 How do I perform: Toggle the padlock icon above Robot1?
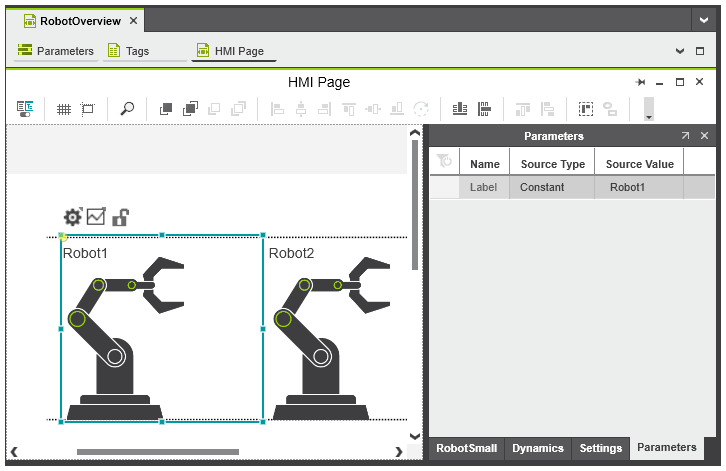pyautogui.click(x=120, y=217)
